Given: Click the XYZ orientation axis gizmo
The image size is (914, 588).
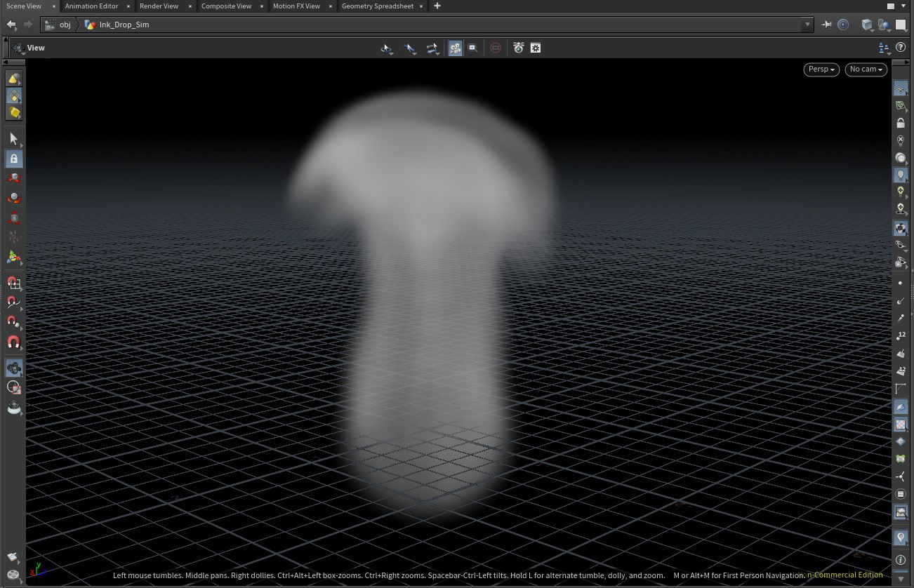Looking at the screenshot, I should tap(37, 569).
